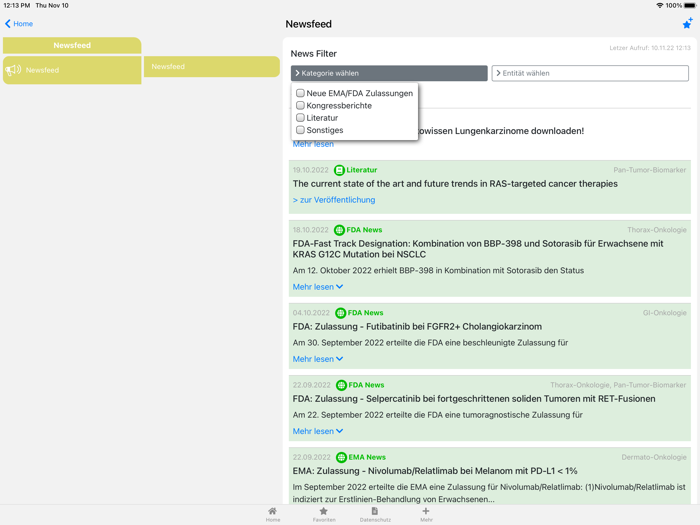This screenshot has height=525, width=700.
Task: Tap the Home icon in bottom bar
Action: click(273, 513)
